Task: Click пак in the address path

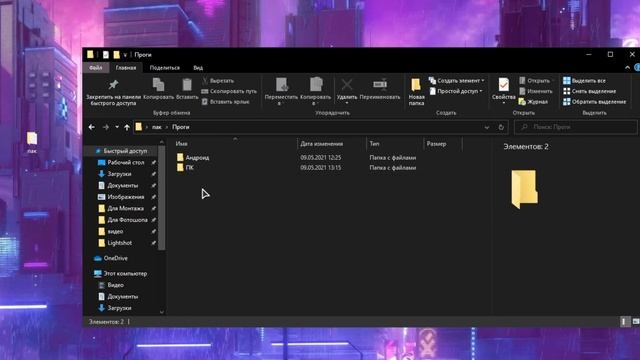Action: click(157, 127)
